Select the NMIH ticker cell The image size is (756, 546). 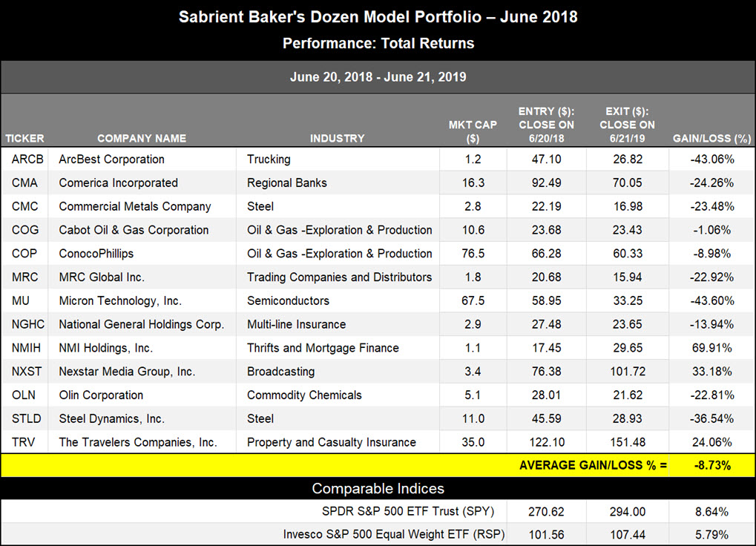pyautogui.click(x=26, y=348)
